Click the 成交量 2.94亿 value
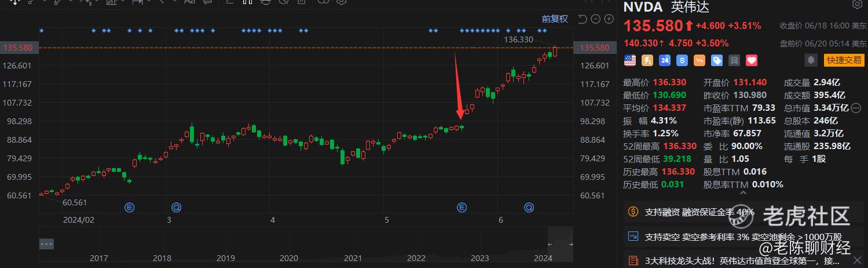This screenshot has width=868, height=268. [827, 82]
